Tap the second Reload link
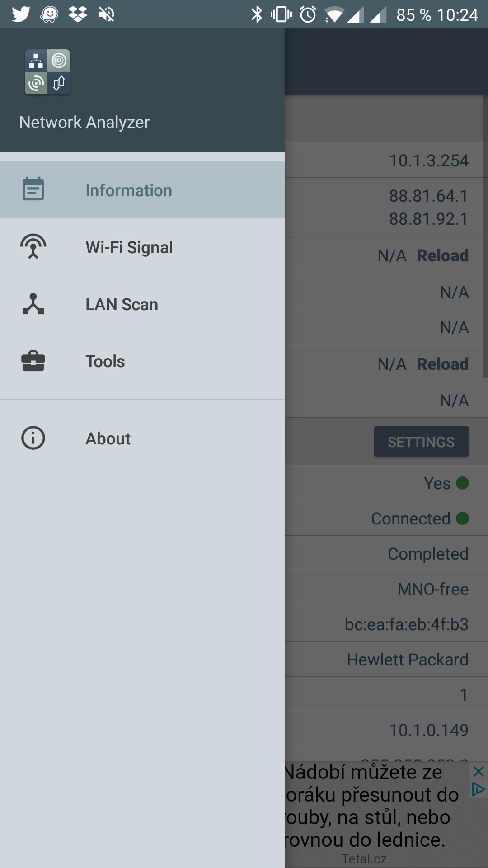 pyautogui.click(x=442, y=364)
